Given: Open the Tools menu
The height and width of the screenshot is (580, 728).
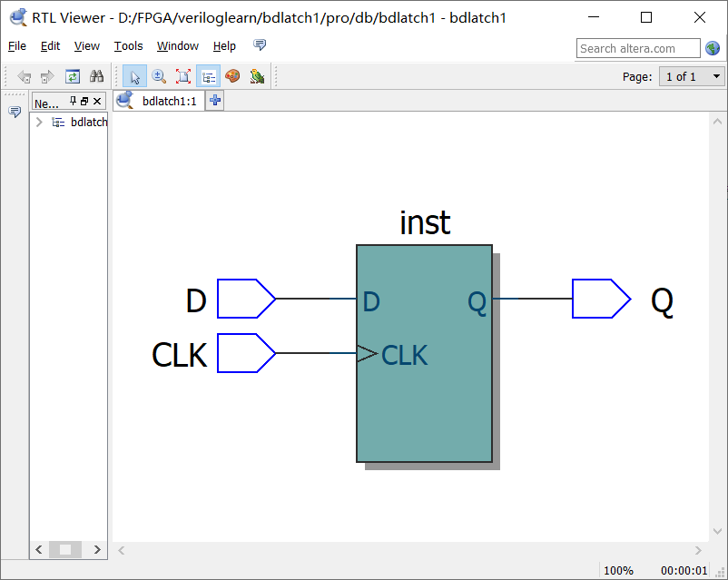Looking at the screenshot, I should [x=129, y=46].
